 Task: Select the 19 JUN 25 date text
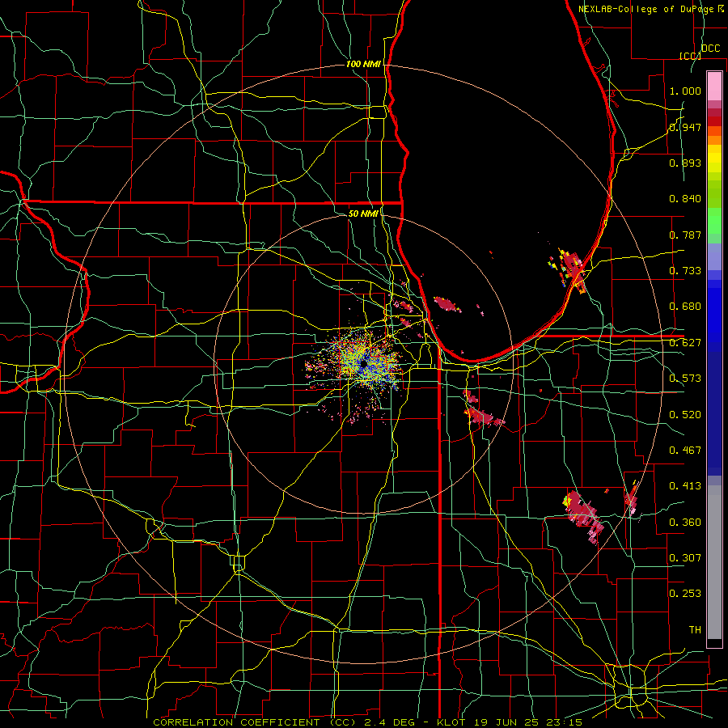(505, 722)
